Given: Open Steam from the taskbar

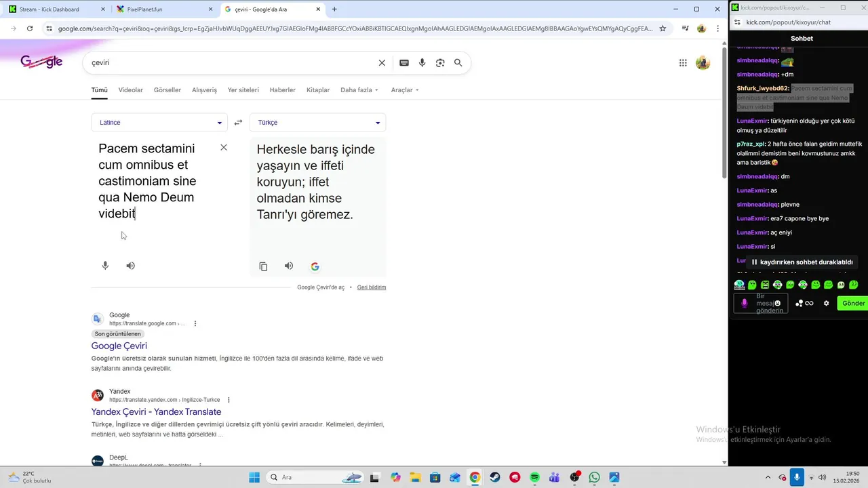Looking at the screenshot, I should (x=495, y=477).
